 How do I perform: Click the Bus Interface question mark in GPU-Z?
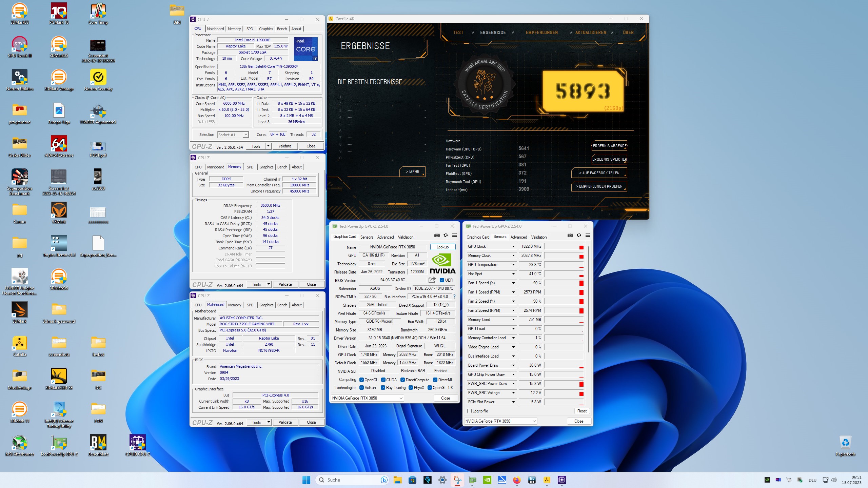[x=454, y=297]
